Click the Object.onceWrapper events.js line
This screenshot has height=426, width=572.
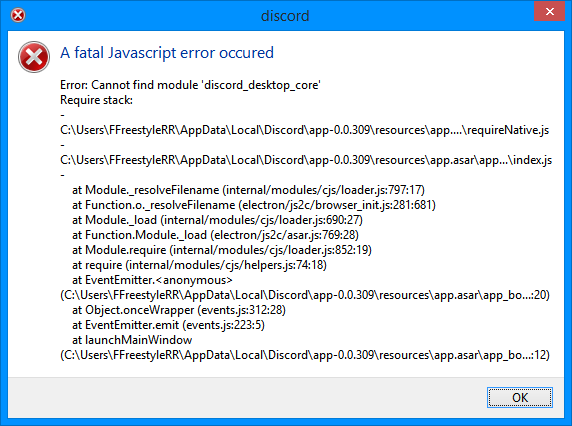179,310
